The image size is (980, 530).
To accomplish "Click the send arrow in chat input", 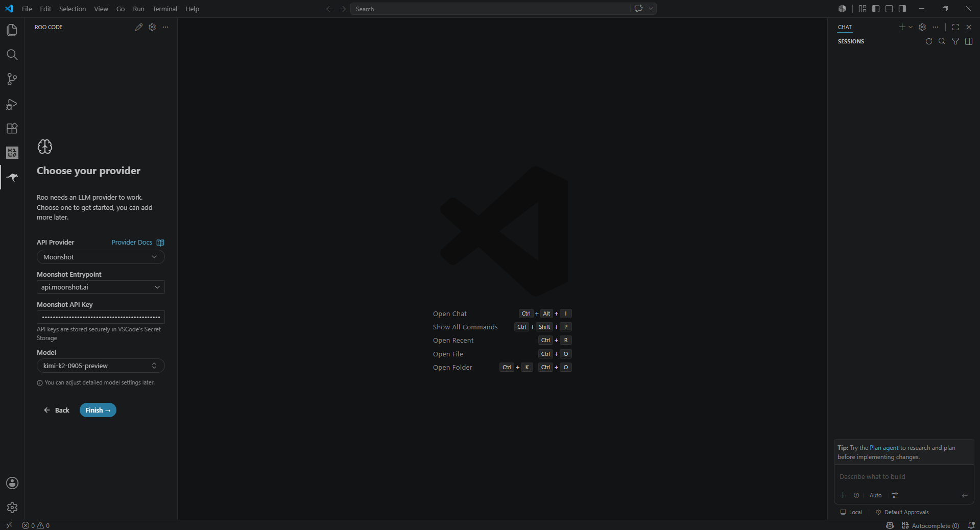I will [965, 495].
